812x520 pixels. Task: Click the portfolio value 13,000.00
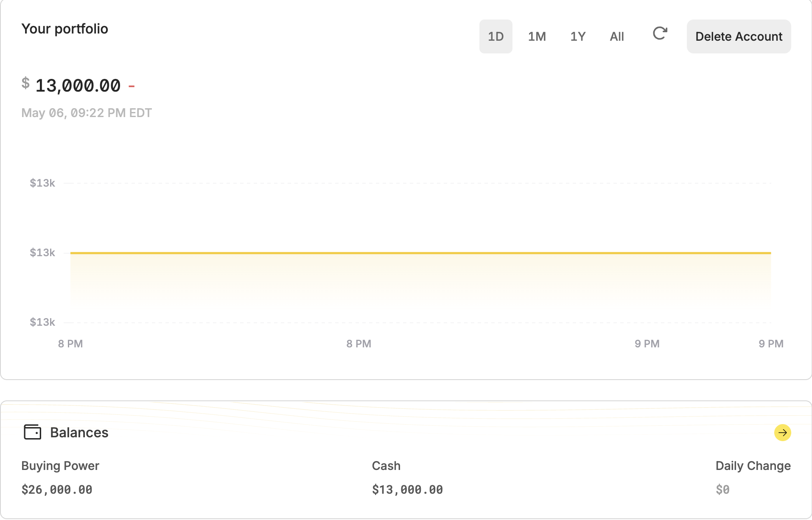click(x=78, y=86)
